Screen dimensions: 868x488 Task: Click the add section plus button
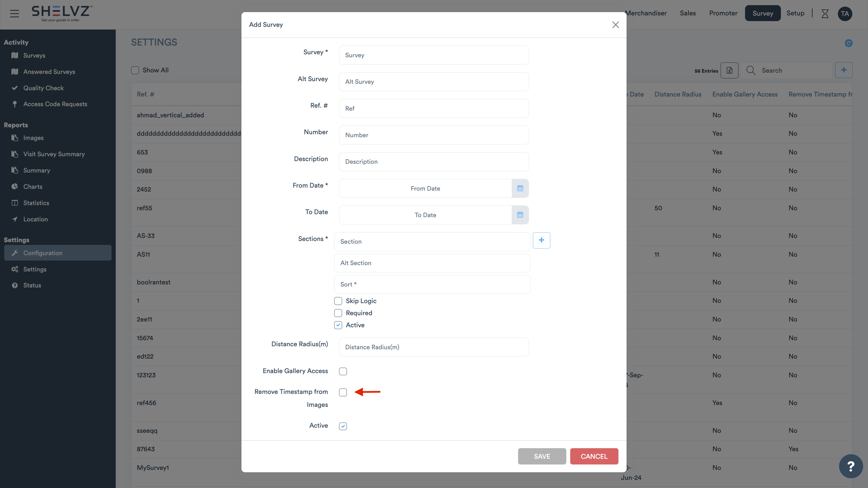click(541, 240)
